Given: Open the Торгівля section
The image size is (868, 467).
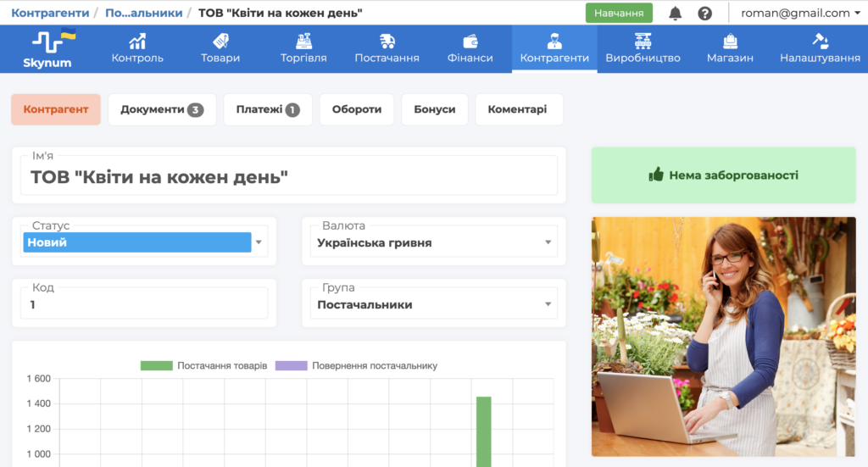Looking at the screenshot, I should coord(303,48).
